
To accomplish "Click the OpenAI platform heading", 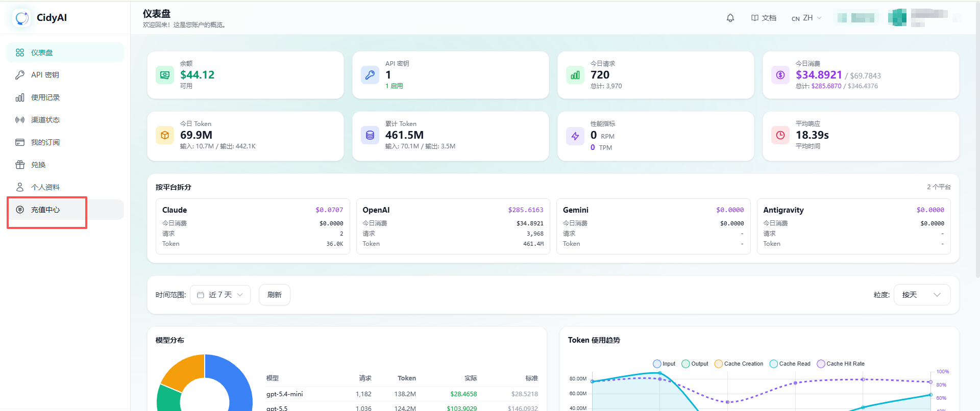I will [x=376, y=210].
